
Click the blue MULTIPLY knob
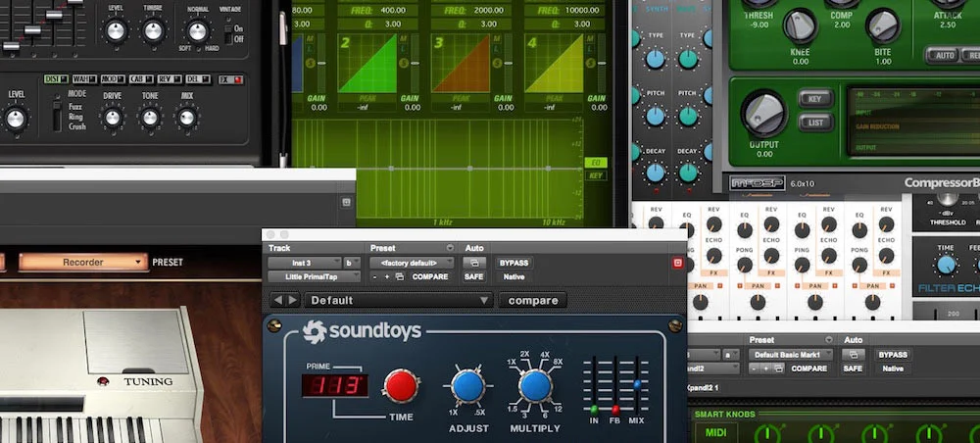tap(535, 386)
